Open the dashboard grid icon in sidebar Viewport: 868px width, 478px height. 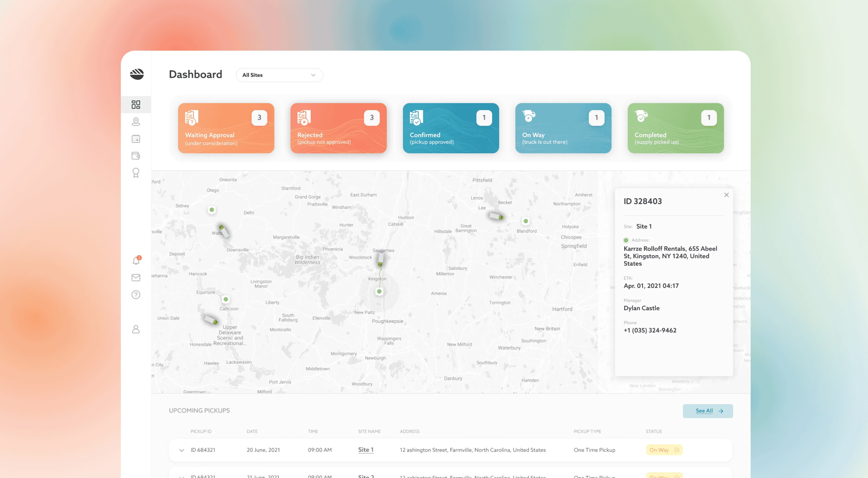point(136,104)
